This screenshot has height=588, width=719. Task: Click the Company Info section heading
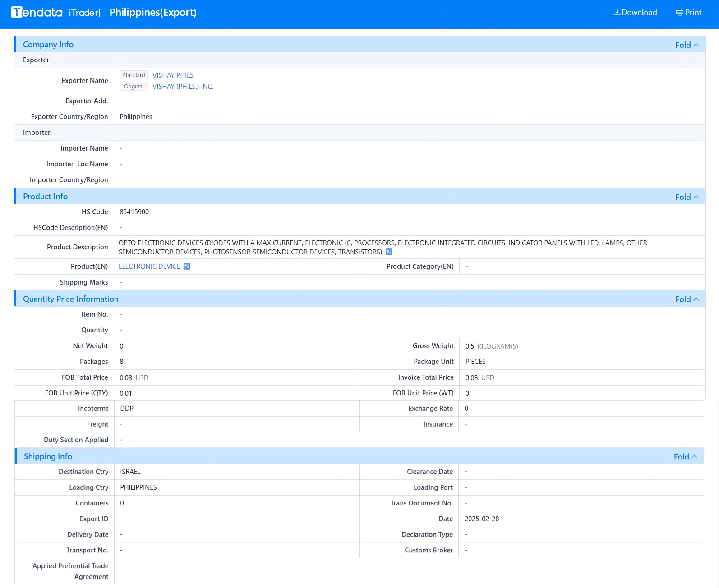pyautogui.click(x=48, y=45)
